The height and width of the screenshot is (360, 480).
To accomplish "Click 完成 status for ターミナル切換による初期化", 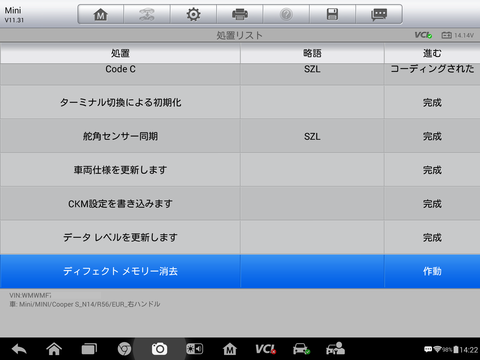I will click(x=432, y=102).
